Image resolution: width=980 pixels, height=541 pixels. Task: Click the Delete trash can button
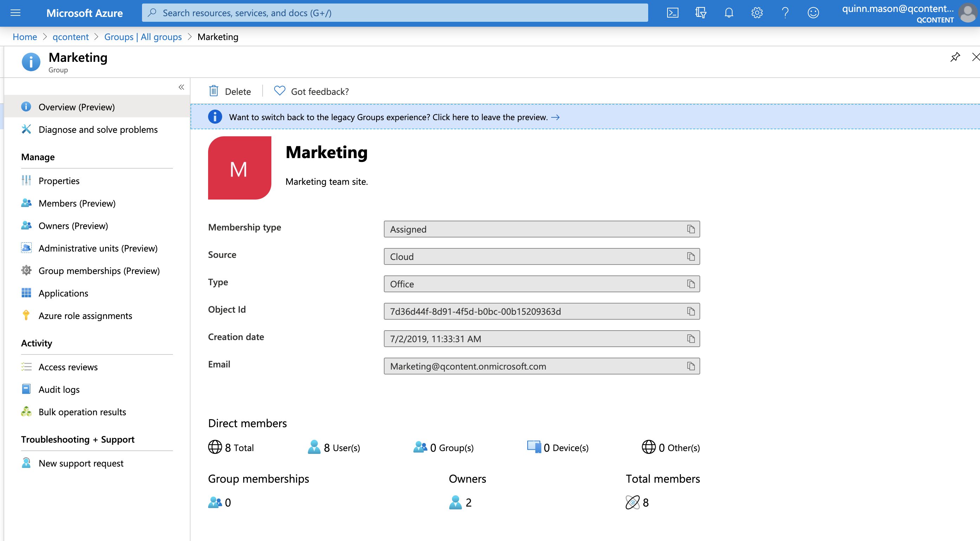coord(230,91)
